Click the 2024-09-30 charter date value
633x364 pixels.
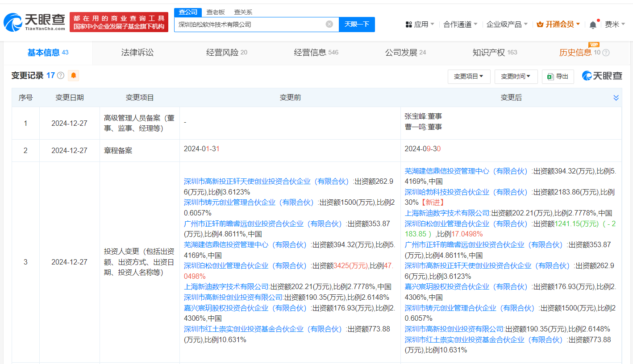pos(423,149)
